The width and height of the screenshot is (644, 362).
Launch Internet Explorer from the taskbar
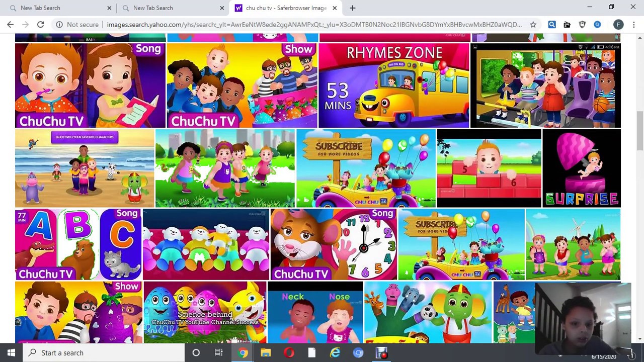click(x=335, y=353)
